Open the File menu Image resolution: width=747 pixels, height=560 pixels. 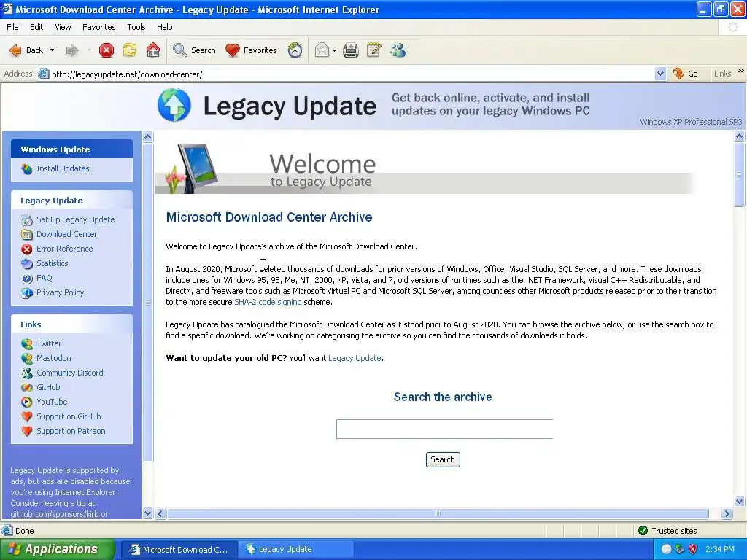coord(12,27)
